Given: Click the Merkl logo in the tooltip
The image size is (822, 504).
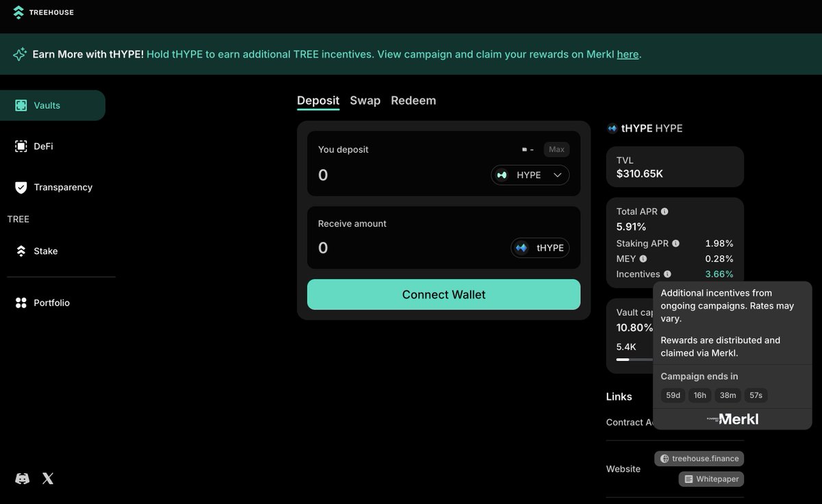Looking at the screenshot, I should (x=733, y=419).
